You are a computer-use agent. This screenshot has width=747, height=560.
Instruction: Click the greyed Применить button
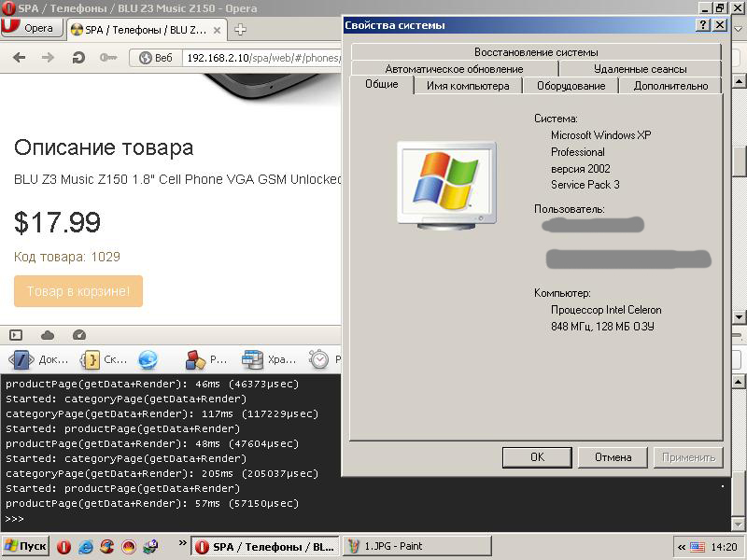click(x=688, y=457)
